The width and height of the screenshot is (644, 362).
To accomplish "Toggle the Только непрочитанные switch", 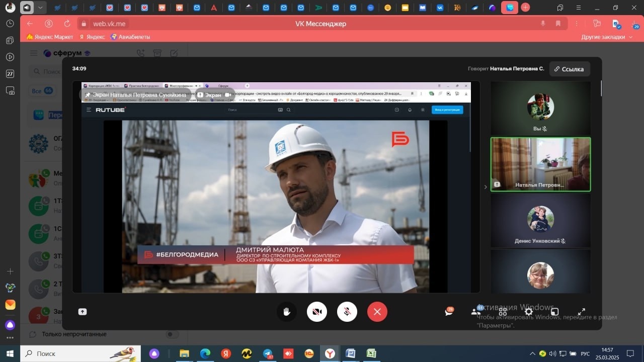I will 172,334.
